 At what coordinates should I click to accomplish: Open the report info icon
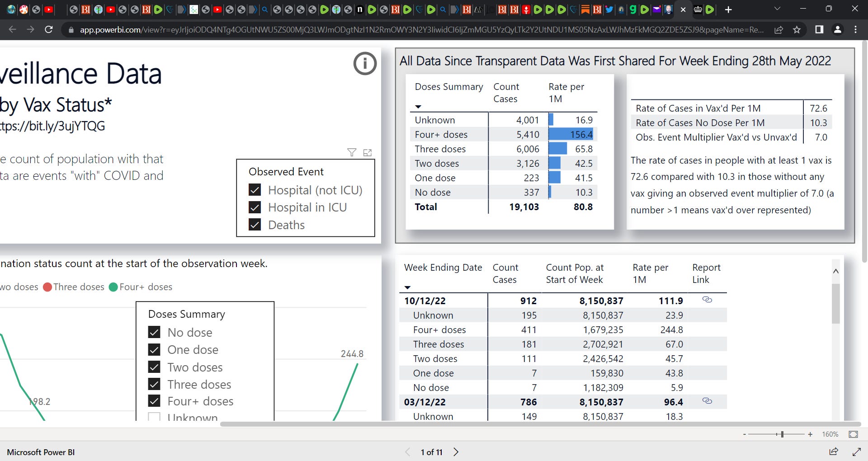point(365,63)
